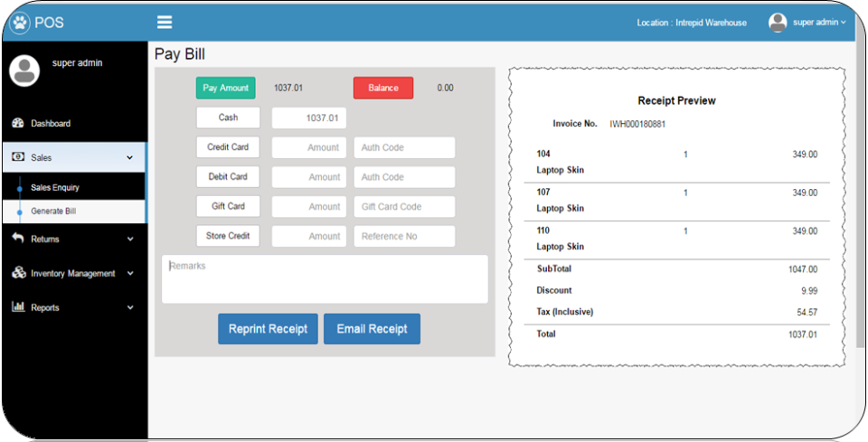This screenshot has height=442, width=868.
Task: Open the Returns menu label
Action: point(45,239)
